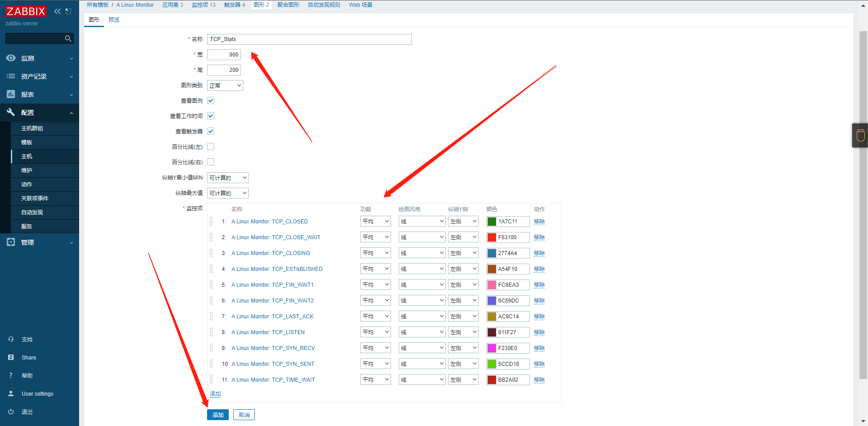Click the 宽 width field showing 900

click(x=224, y=55)
